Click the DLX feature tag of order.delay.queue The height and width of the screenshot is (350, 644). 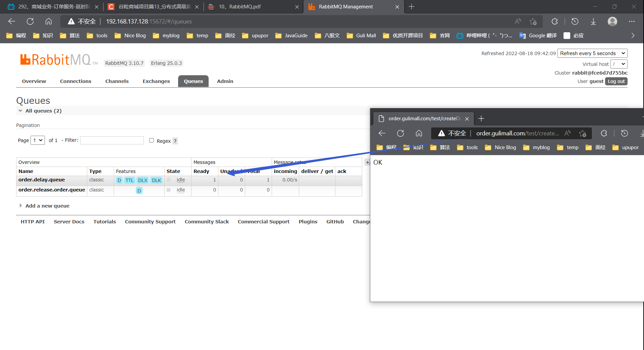point(143,180)
